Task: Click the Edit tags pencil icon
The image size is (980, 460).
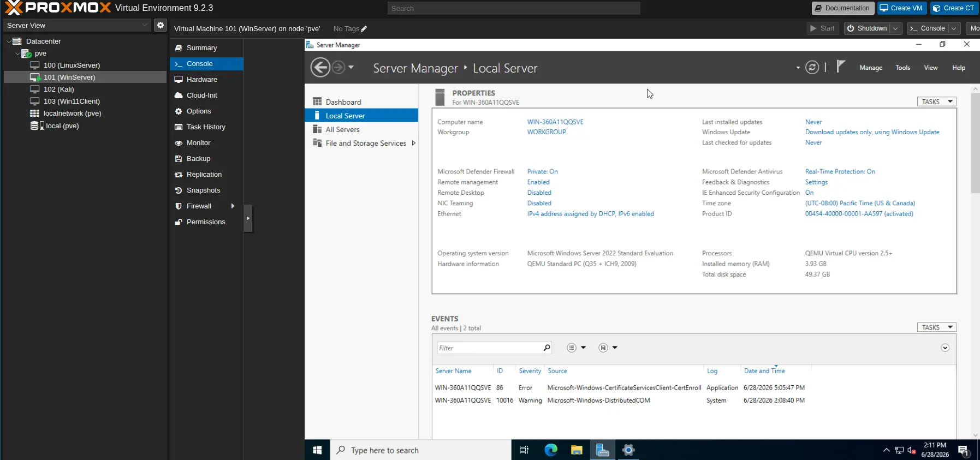Action: (364, 29)
